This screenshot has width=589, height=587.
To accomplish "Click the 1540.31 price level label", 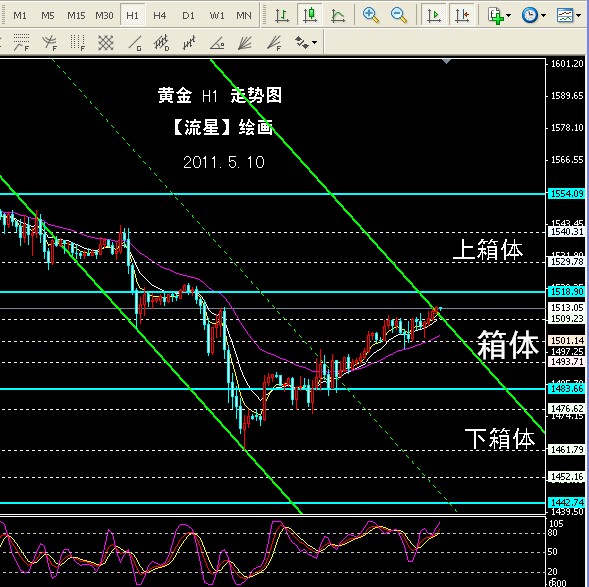I will [567, 232].
